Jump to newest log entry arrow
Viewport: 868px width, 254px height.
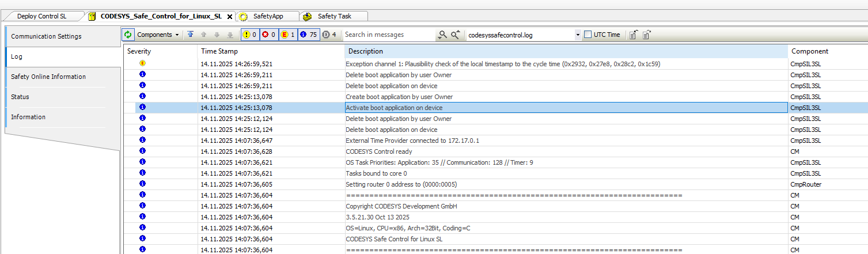tap(191, 35)
